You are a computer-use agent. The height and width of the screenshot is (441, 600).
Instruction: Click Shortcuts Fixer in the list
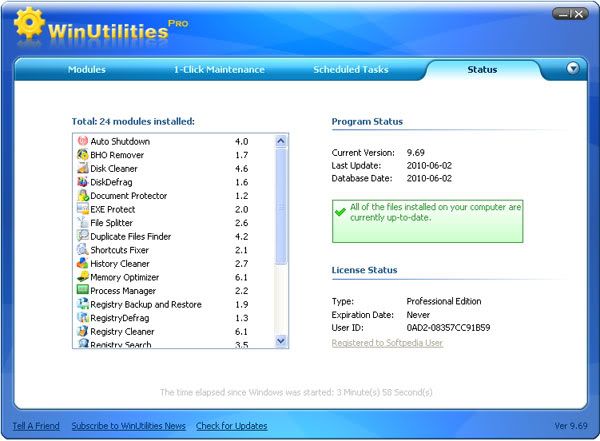[119, 250]
